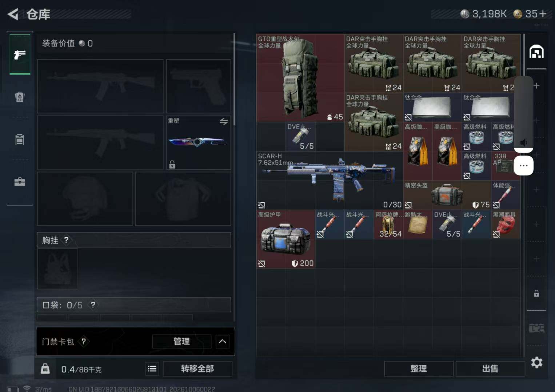Click the 整理 button
The image size is (555, 392).
[419, 369]
